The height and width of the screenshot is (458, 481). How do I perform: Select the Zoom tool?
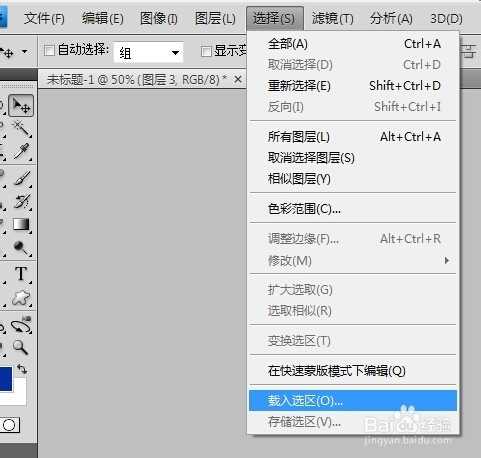point(21,347)
